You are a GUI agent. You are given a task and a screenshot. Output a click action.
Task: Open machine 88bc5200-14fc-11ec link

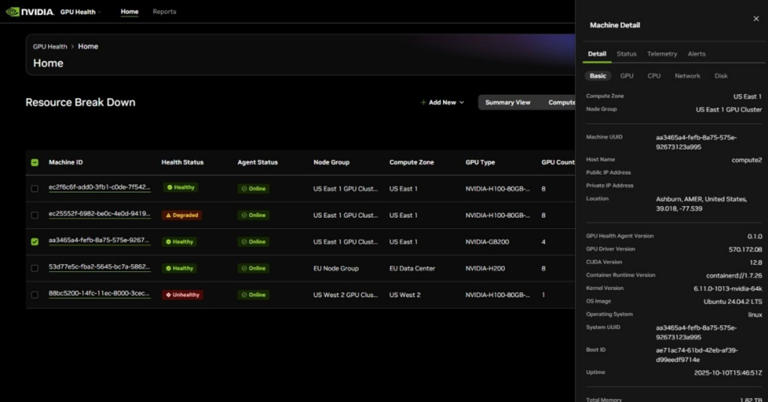point(99,294)
